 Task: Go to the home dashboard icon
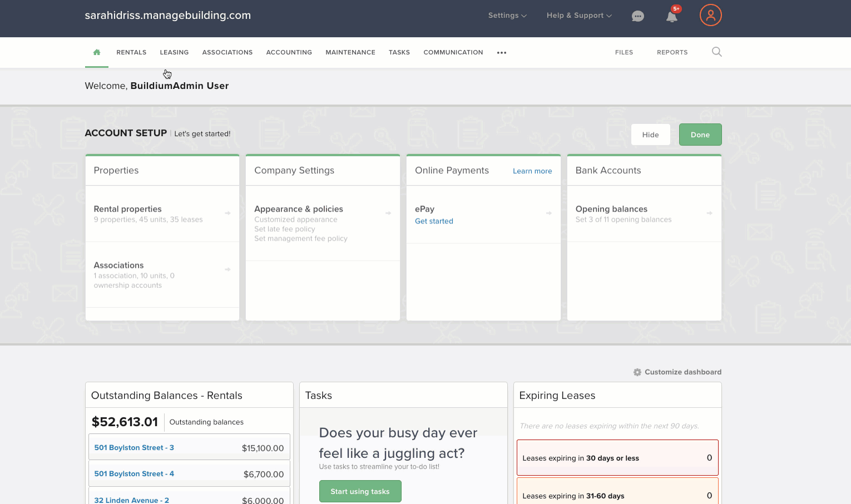pos(97,52)
